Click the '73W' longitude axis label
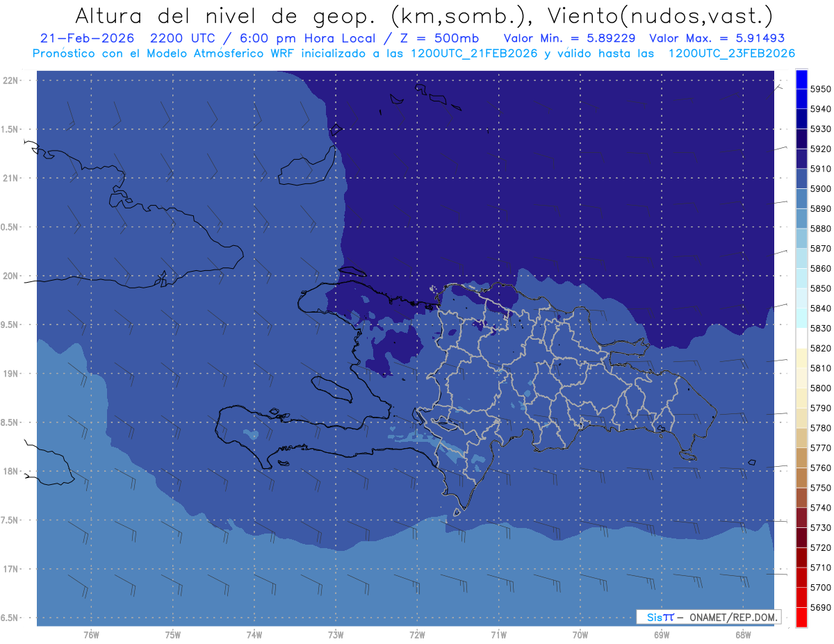Screen dimensions: 834x644 [x=336, y=635]
